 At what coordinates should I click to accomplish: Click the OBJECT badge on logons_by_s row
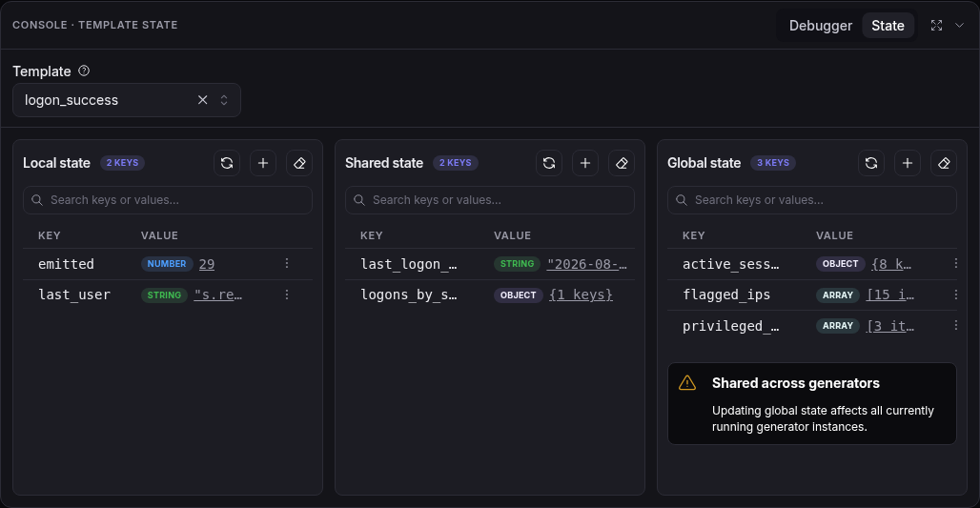519,295
